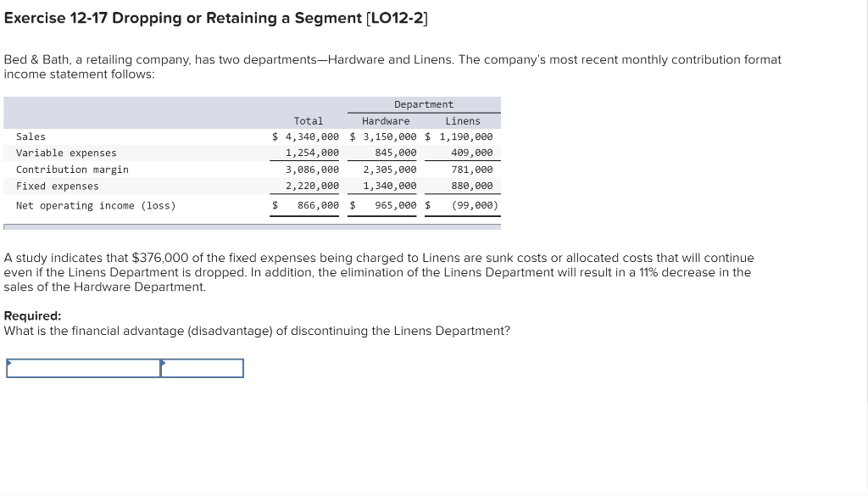Select the second answer input box

(x=203, y=368)
